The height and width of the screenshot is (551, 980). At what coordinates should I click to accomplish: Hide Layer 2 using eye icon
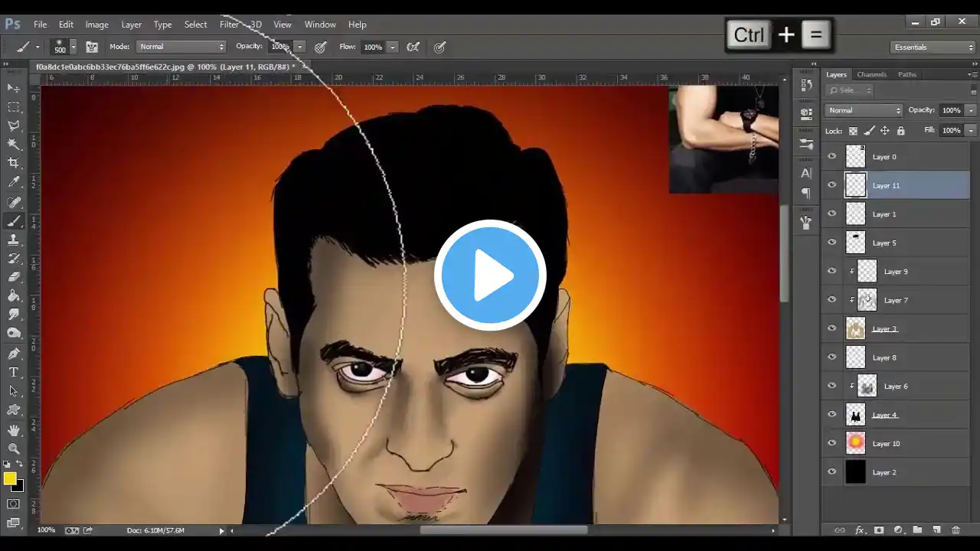(x=832, y=472)
